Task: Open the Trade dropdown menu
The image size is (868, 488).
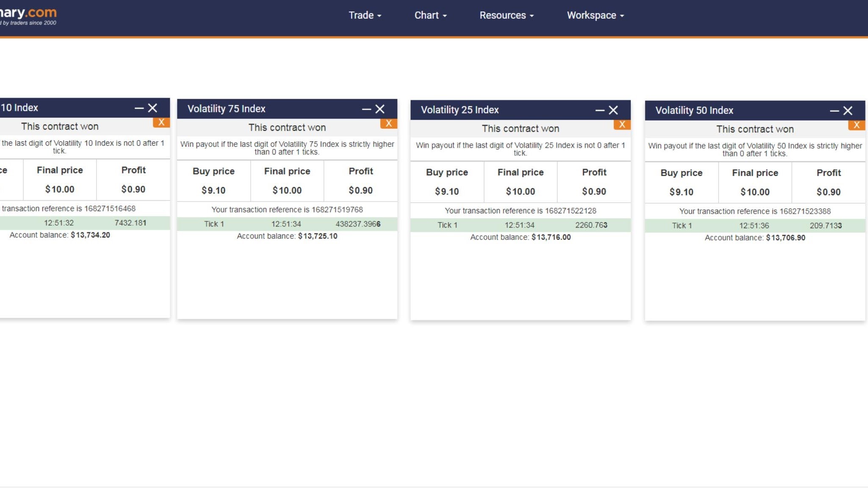Action: point(365,15)
